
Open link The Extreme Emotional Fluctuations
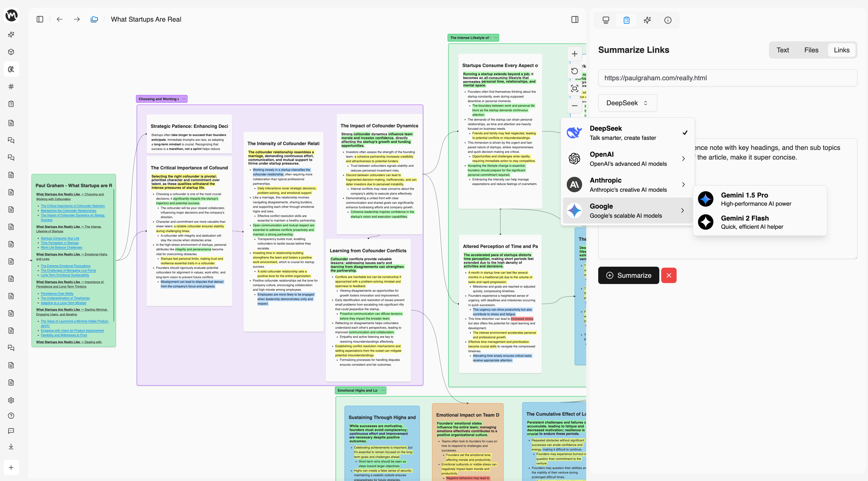66,266
